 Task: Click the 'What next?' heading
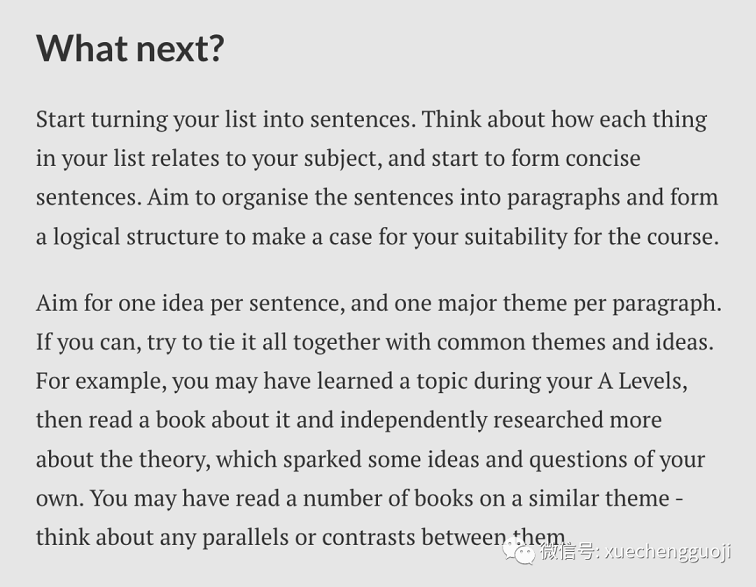(x=130, y=48)
